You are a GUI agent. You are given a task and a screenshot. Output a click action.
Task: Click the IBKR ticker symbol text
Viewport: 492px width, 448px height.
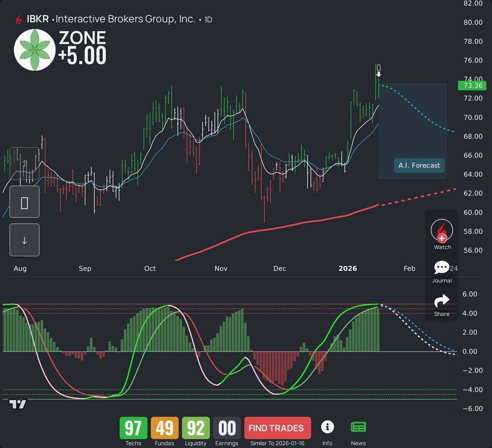38,19
